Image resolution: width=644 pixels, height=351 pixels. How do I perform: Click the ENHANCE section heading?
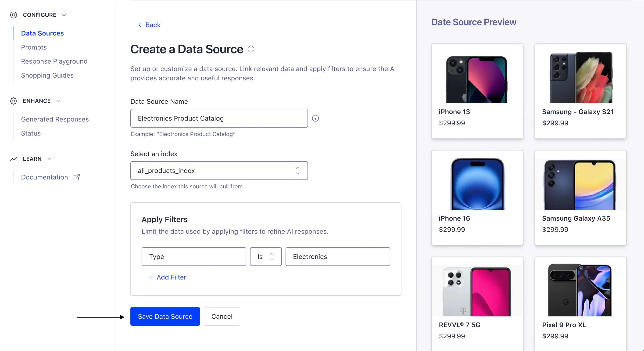(x=37, y=101)
